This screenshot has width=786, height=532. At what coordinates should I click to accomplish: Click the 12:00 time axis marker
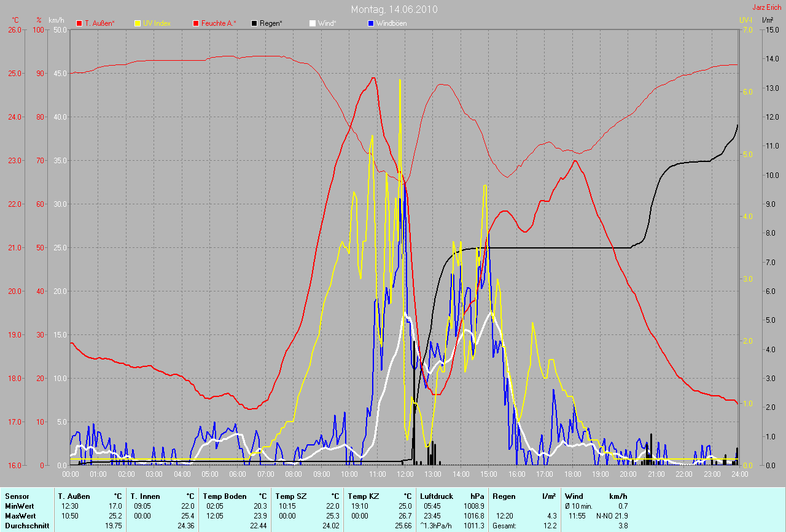click(405, 474)
